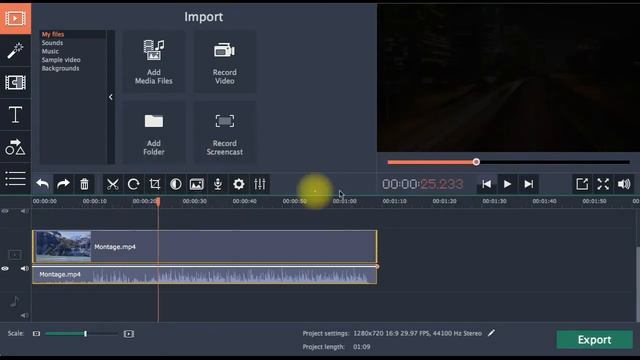This screenshot has height=360, width=640.
Task: Collapse the import category panel arrow
Action: click(x=111, y=97)
